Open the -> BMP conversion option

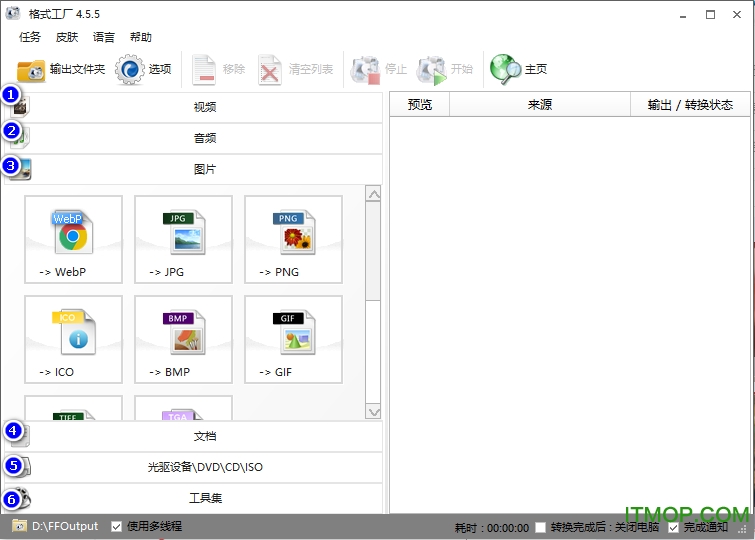point(183,339)
